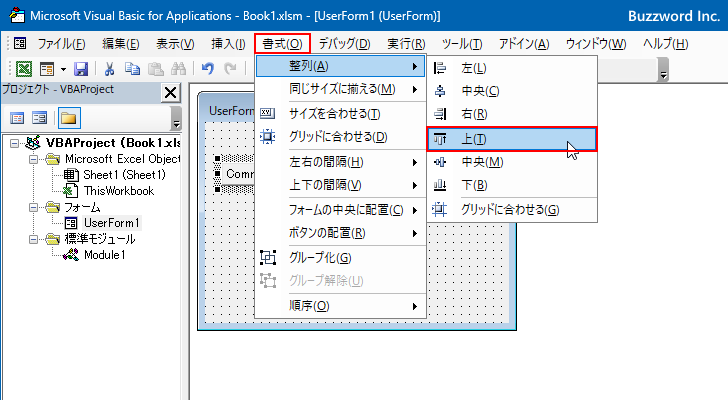Screen dimensions: 728x400
Task: Choose グループ化(G) menu item
Action: click(340, 258)
